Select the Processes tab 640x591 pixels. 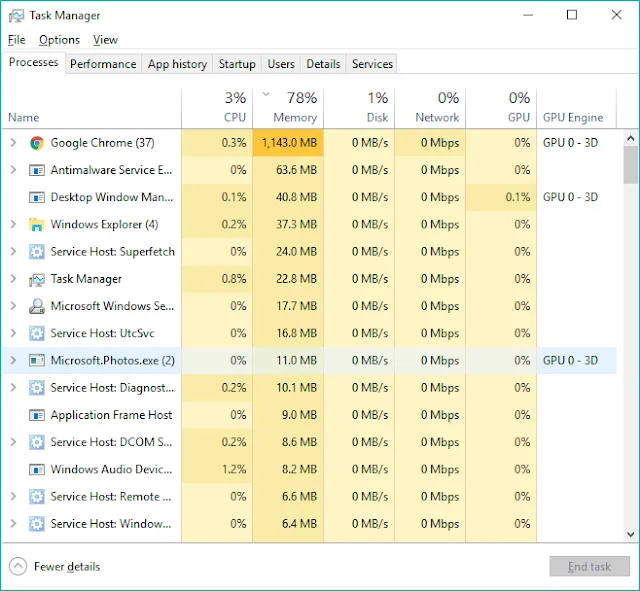click(x=33, y=62)
